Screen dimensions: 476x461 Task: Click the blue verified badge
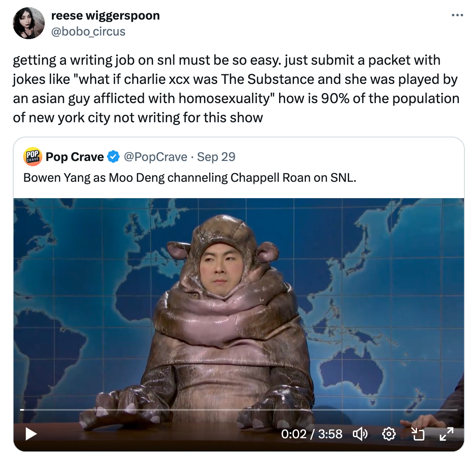click(113, 157)
